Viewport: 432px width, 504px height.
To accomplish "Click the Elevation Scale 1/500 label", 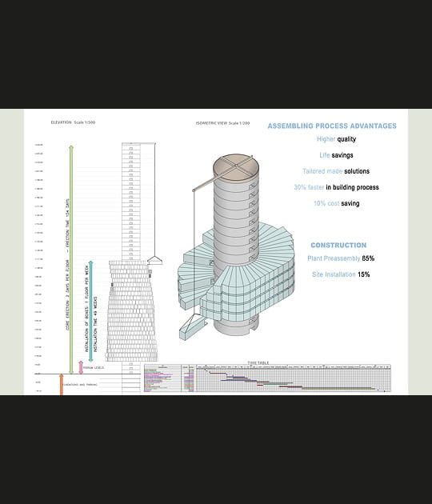I will (x=73, y=122).
